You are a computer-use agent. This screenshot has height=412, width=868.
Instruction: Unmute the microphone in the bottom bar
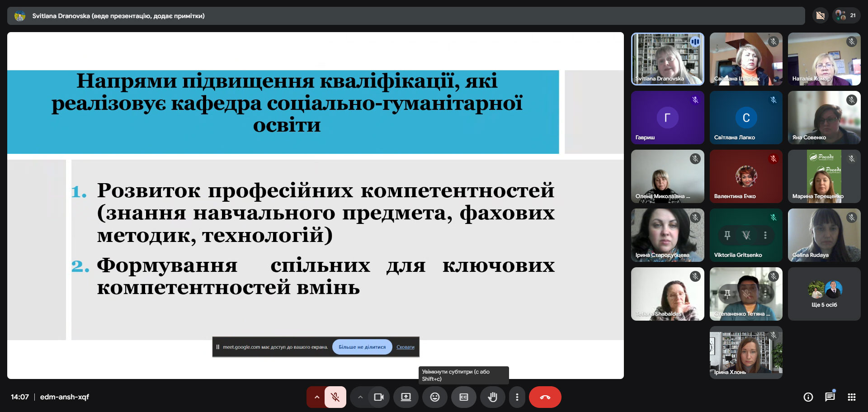[335, 397]
